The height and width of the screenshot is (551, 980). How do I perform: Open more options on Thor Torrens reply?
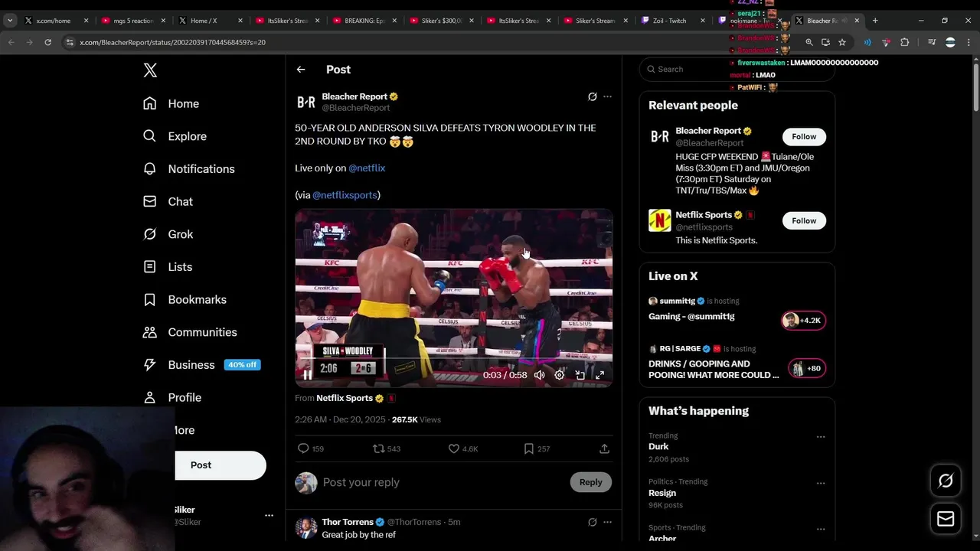point(607,522)
